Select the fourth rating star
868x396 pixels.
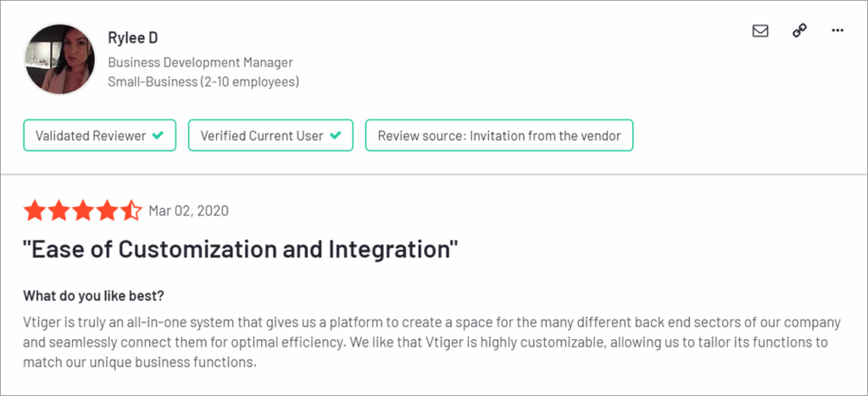107,211
